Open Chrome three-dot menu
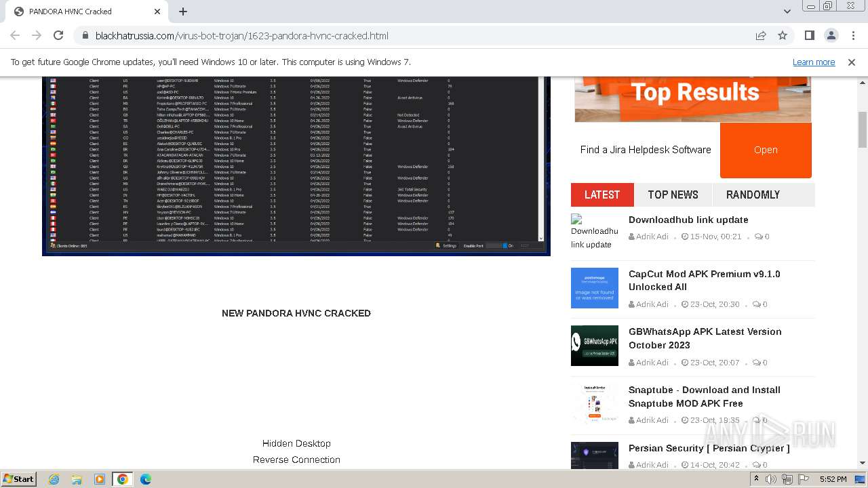The image size is (868, 488). tap(853, 35)
